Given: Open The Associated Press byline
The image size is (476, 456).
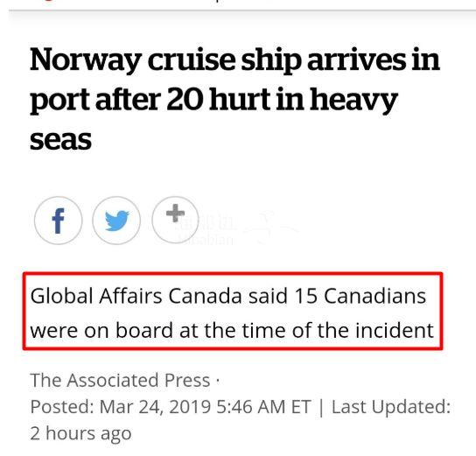Looking at the screenshot, I should 120,380.
